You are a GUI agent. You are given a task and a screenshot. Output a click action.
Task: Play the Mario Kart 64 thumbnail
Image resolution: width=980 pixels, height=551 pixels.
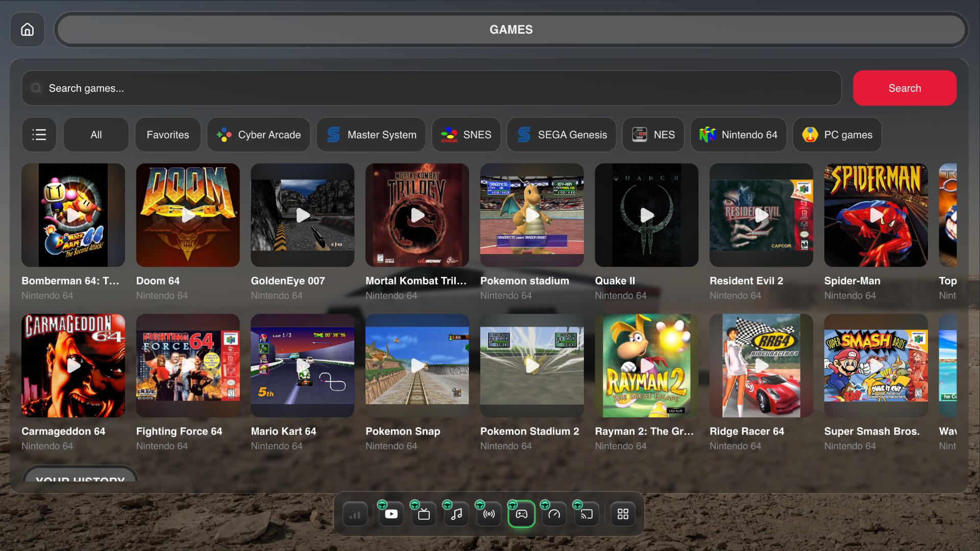303,365
